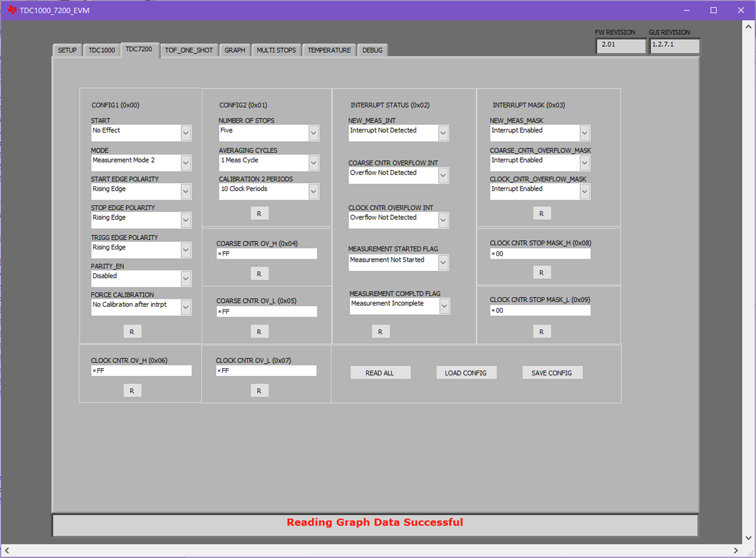Select the TDC7200 tab
The image size is (756, 558).
pyautogui.click(x=139, y=49)
